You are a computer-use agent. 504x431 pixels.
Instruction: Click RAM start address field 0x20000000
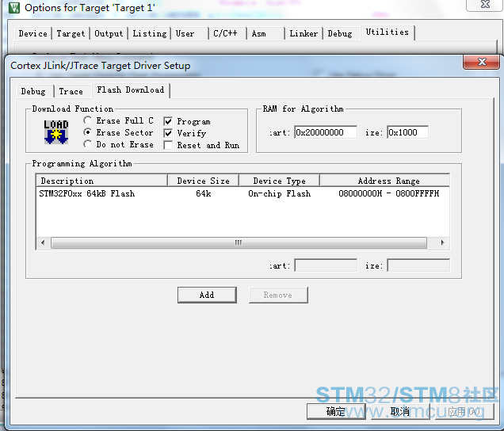326,132
